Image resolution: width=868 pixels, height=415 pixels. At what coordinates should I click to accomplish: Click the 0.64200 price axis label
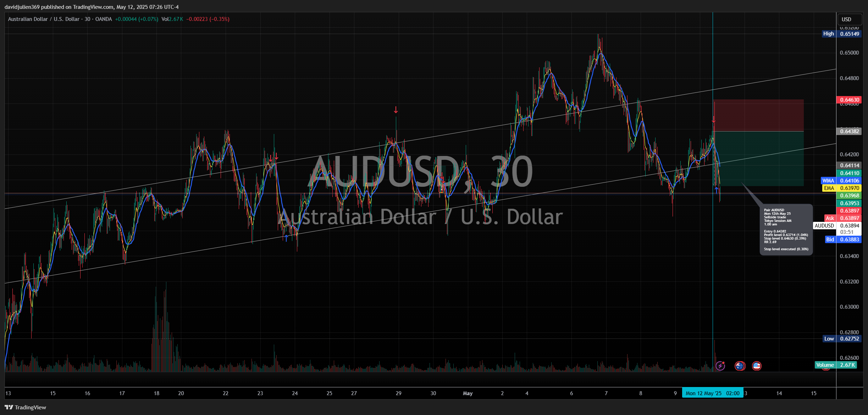(849, 154)
